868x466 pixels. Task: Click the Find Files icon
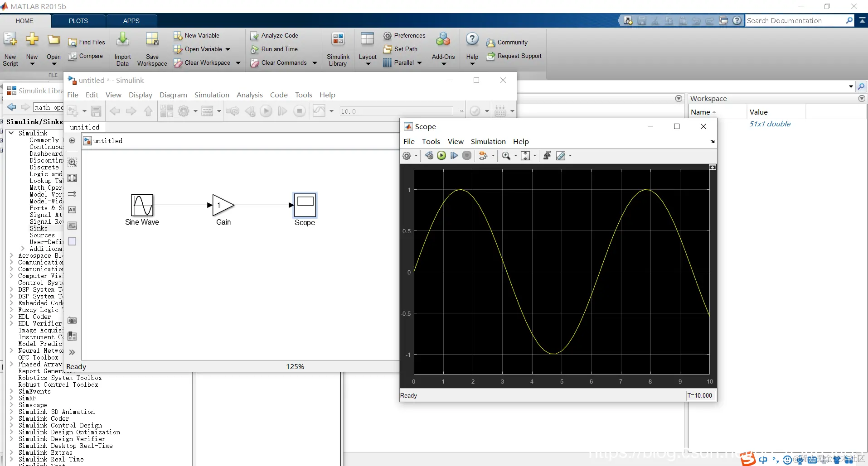point(73,43)
